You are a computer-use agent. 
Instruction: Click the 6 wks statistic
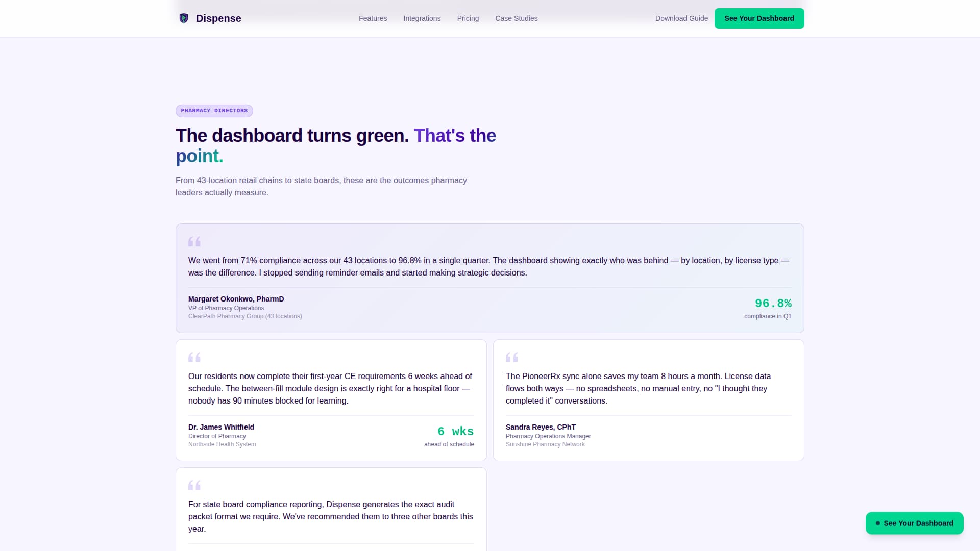pyautogui.click(x=455, y=431)
